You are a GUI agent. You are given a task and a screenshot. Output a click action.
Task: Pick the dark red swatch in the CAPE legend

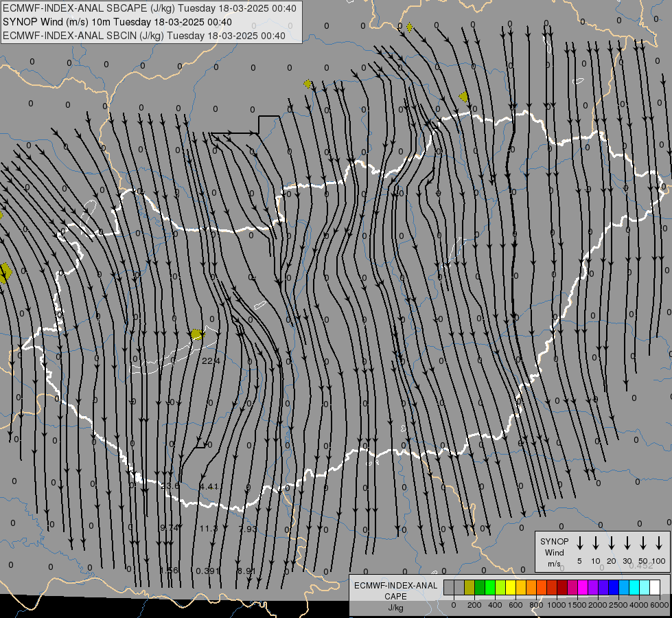[x=562, y=587]
